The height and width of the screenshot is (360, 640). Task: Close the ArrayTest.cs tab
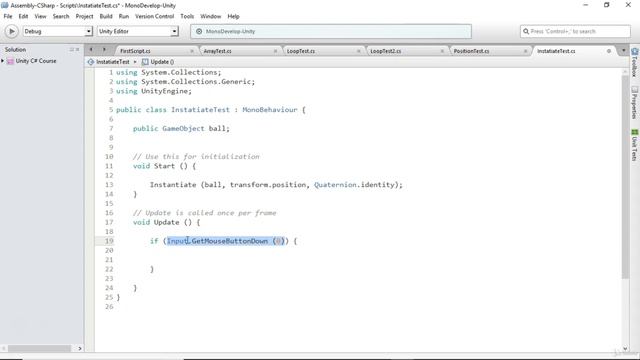[275, 51]
